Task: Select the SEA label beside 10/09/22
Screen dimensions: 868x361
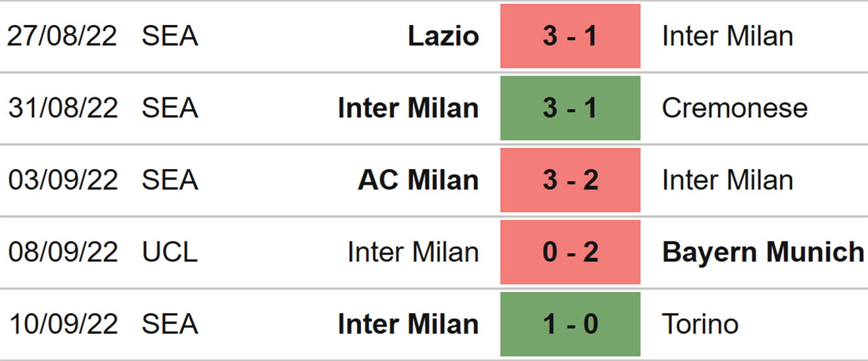Action: tap(170, 325)
